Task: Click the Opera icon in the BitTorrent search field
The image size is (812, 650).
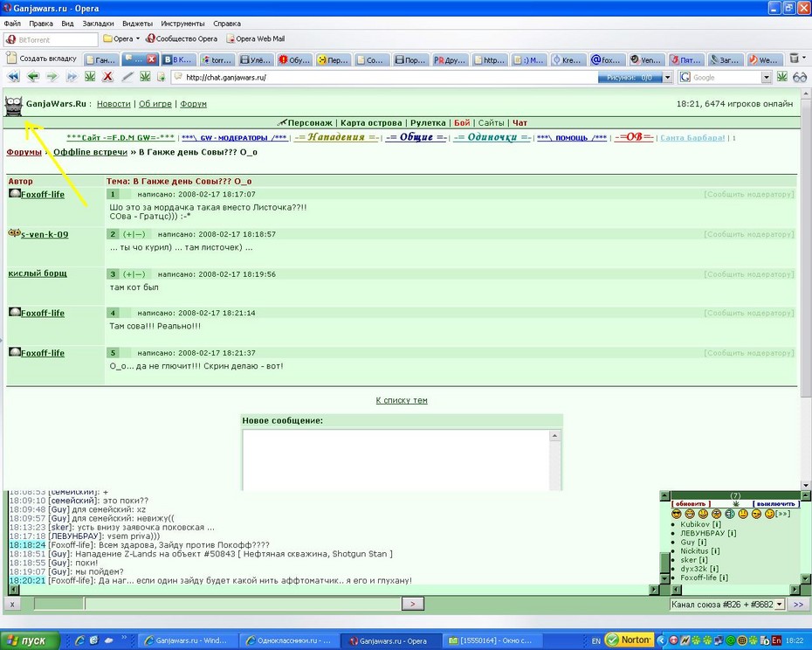Action: tap(10, 39)
